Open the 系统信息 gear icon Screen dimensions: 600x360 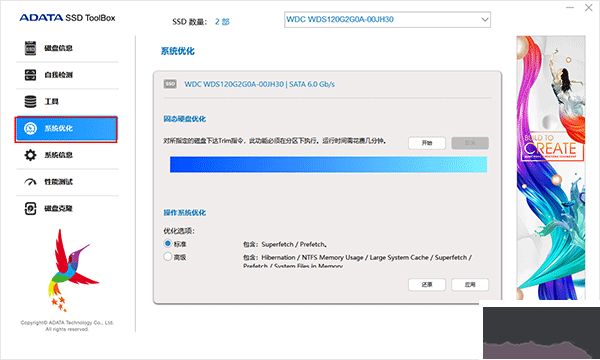point(30,155)
